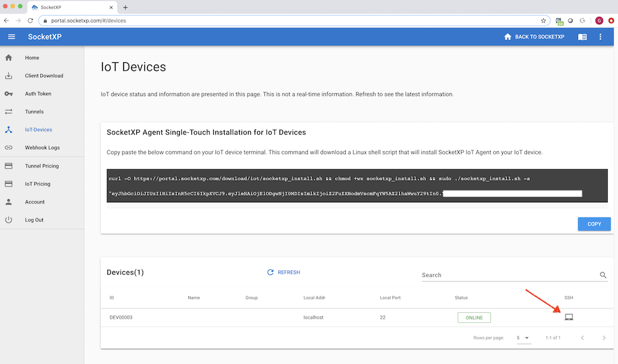Copy the installation command
618x364 pixels.
pos(594,224)
